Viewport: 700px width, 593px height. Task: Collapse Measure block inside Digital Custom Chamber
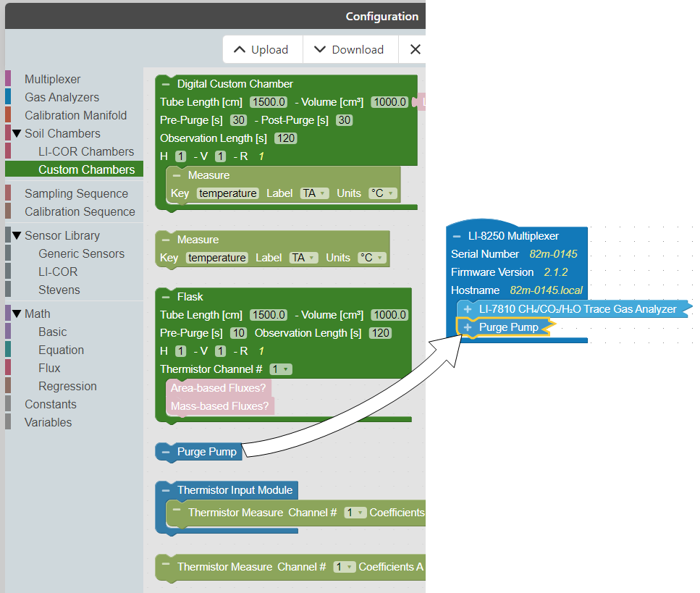(177, 175)
